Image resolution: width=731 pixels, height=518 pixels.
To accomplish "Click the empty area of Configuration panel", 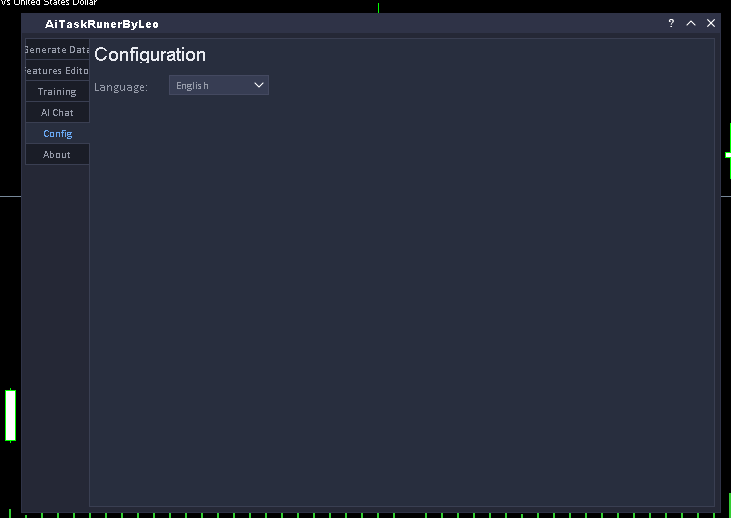I will (400, 300).
